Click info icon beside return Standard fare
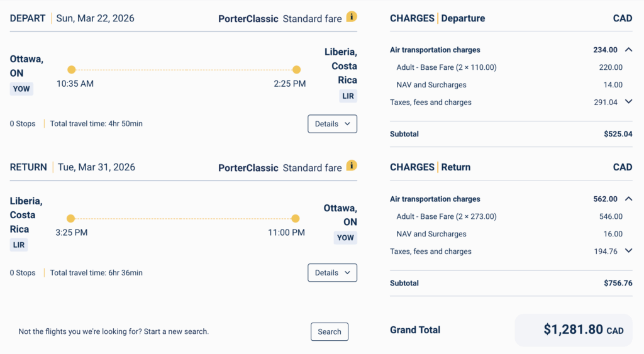This screenshot has width=644, height=354. [x=352, y=166]
